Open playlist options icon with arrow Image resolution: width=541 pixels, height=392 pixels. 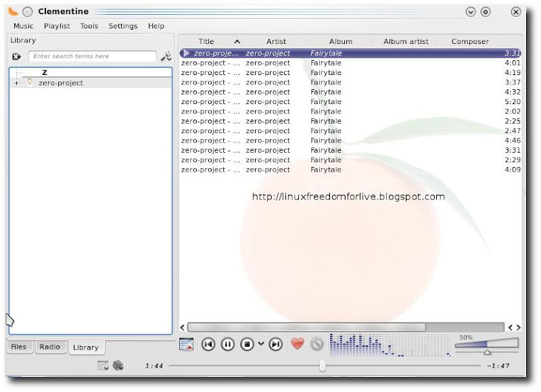[x=103, y=366]
